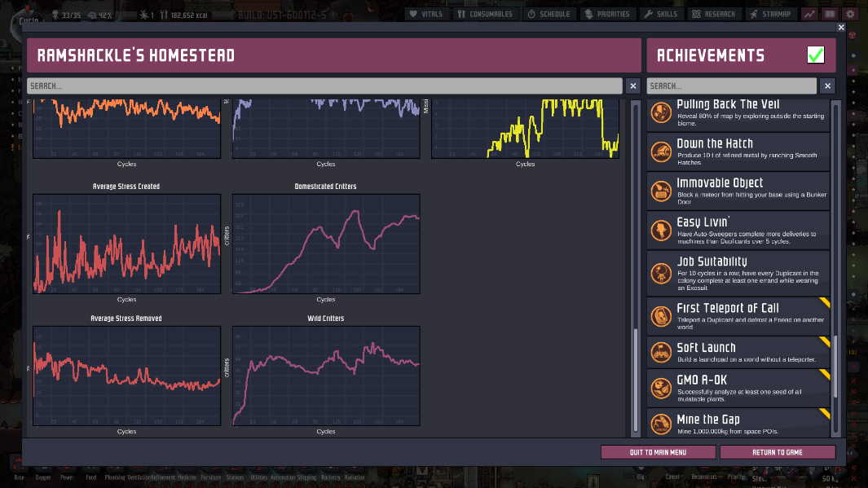Focus the achievements search input field
Image resolution: width=868 pixels, height=488 pixels.
click(731, 86)
